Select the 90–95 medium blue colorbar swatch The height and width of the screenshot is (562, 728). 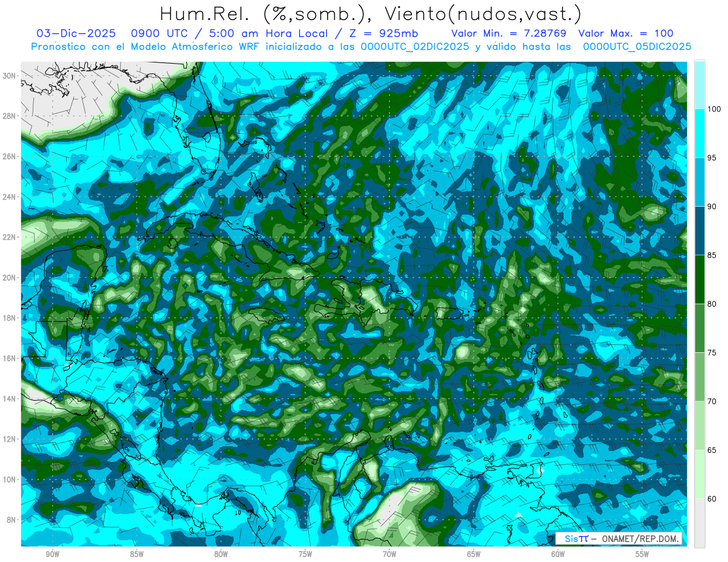pyautogui.click(x=699, y=182)
